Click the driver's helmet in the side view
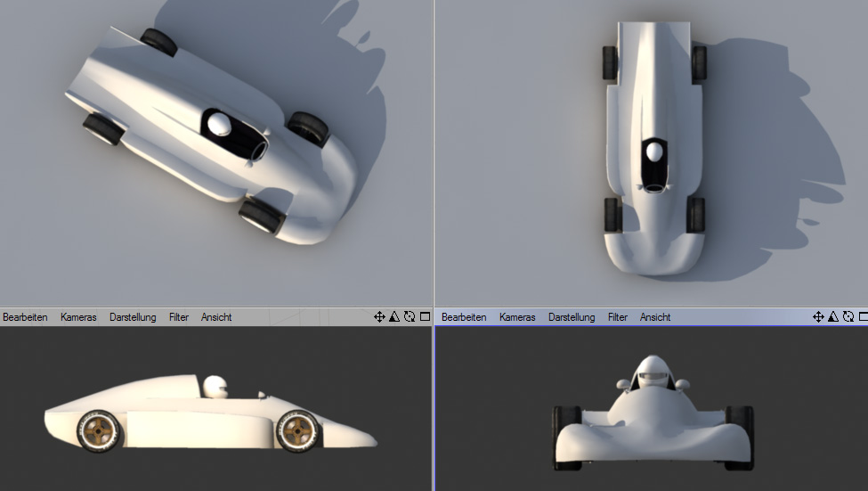Screen dimensions: 868x491 pos(215,387)
